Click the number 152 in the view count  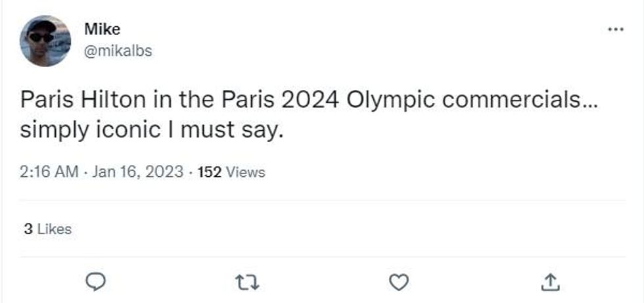pyautogui.click(x=210, y=172)
